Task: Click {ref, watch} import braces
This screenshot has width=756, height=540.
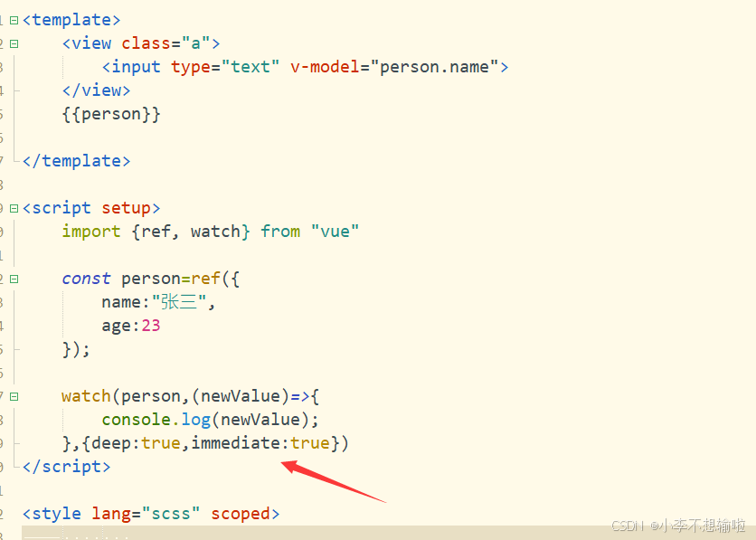Action: click(191, 232)
